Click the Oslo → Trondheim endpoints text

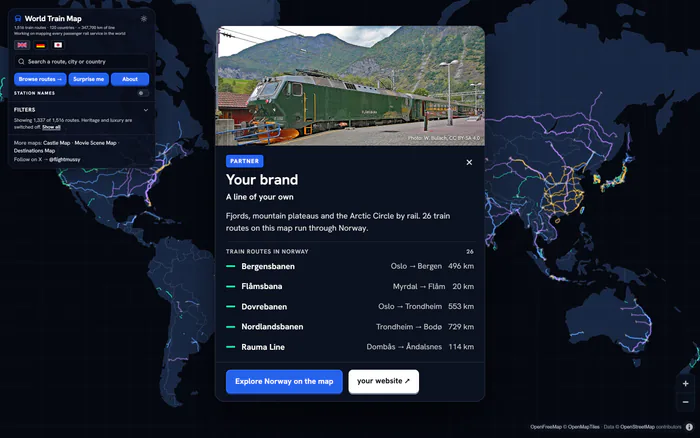pyautogui.click(x=410, y=307)
